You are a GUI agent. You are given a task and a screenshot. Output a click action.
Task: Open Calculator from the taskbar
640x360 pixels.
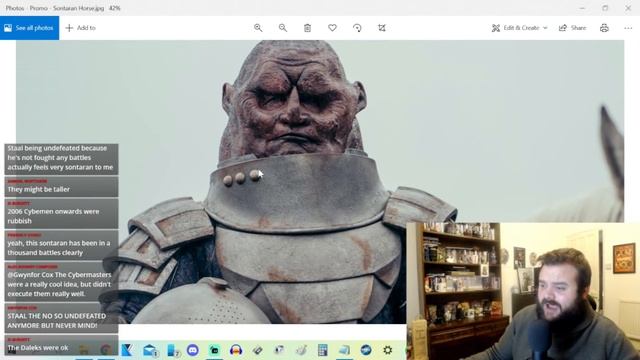322,350
